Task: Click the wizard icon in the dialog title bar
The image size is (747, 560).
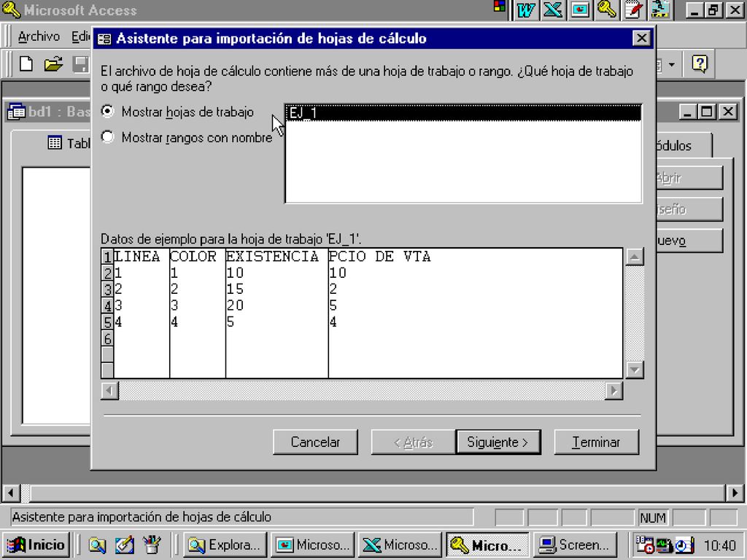Action: click(104, 39)
